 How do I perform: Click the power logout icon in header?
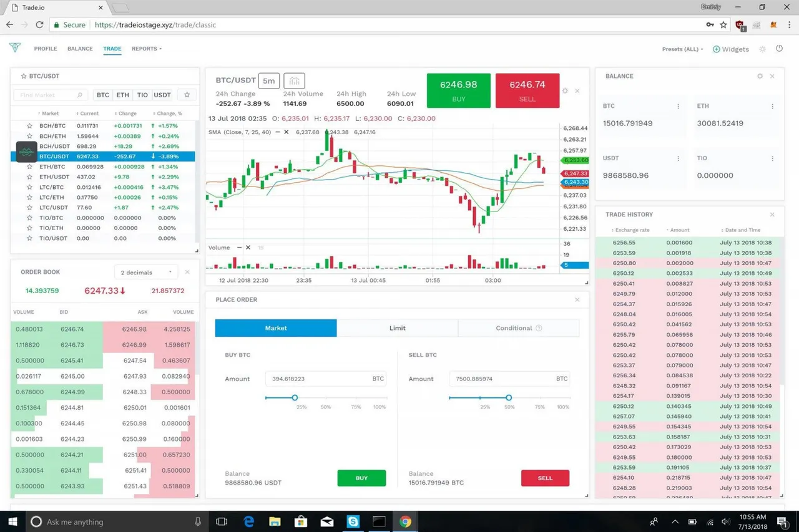point(779,49)
